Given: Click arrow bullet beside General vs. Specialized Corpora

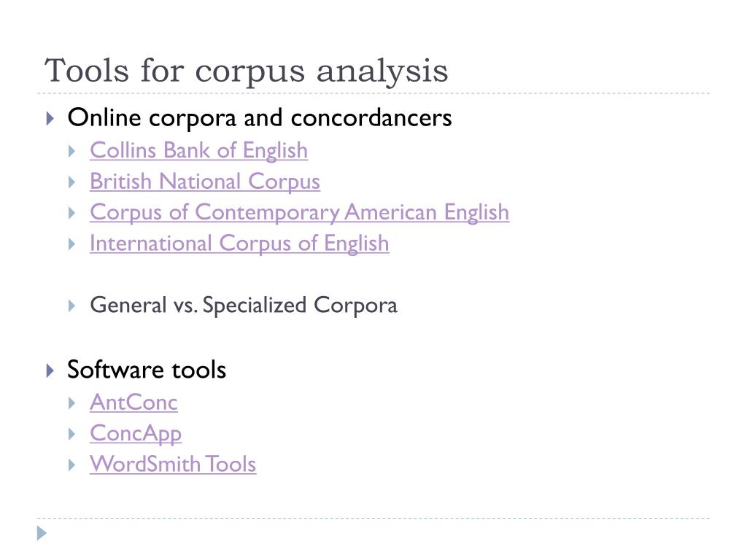Looking at the screenshot, I should pyautogui.click(x=72, y=306).
